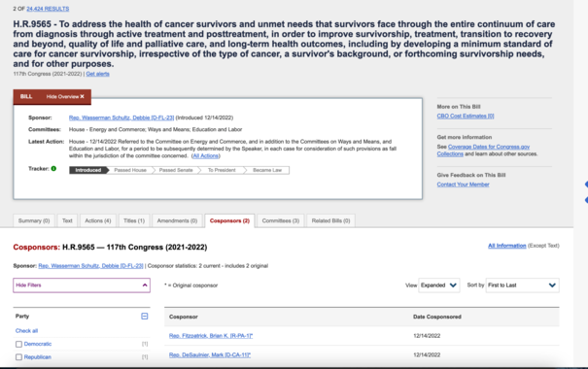The image size is (588, 369).
Task: Open the All Actions link
Action: tap(205, 155)
